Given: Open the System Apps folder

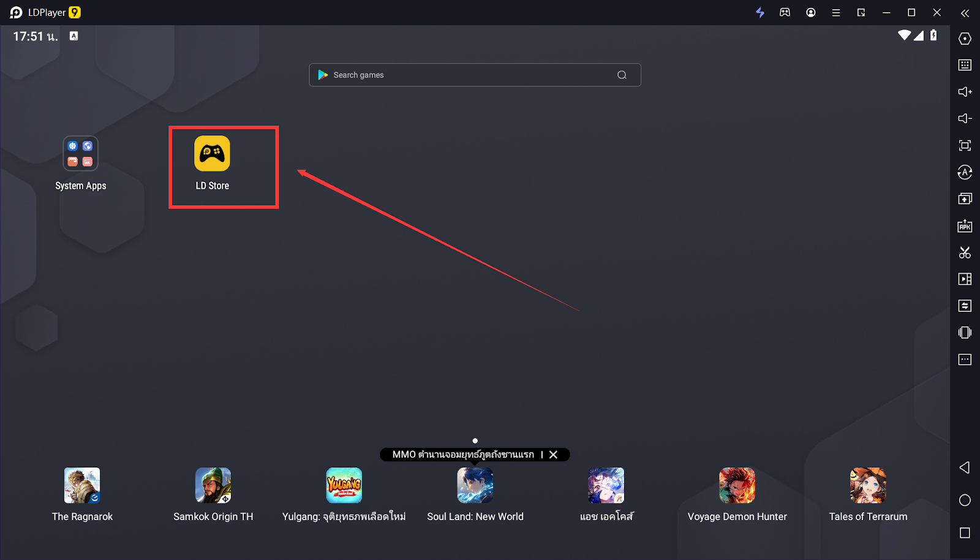Looking at the screenshot, I should 80,154.
